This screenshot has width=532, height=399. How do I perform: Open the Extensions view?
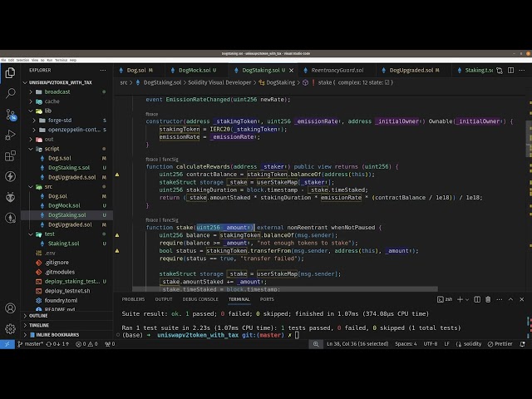10,155
